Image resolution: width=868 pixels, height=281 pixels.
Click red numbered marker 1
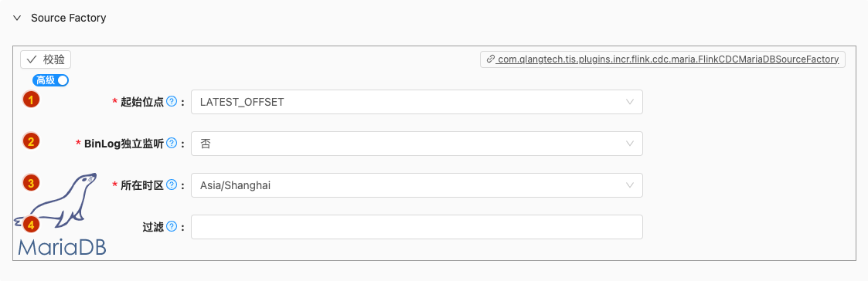coord(31,100)
